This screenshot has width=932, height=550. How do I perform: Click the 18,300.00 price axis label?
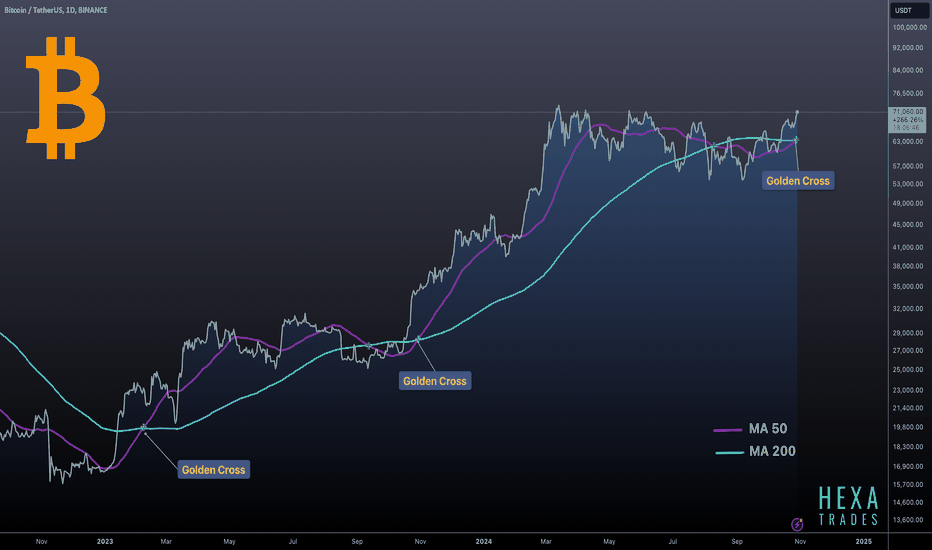click(x=909, y=447)
